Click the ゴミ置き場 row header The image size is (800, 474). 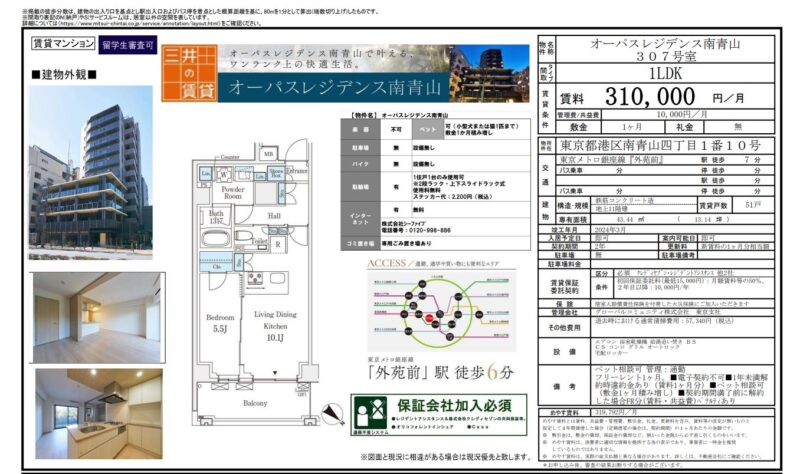[360, 244]
